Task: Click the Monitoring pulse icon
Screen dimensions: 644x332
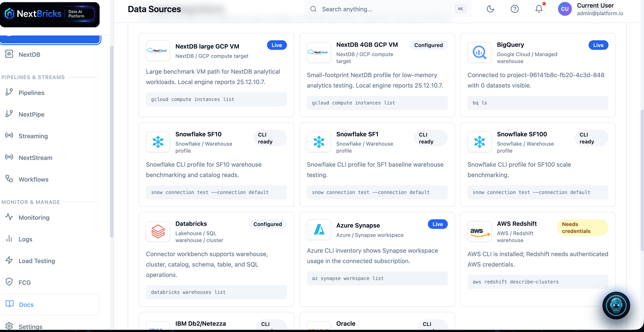Action: [x=9, y=217]
